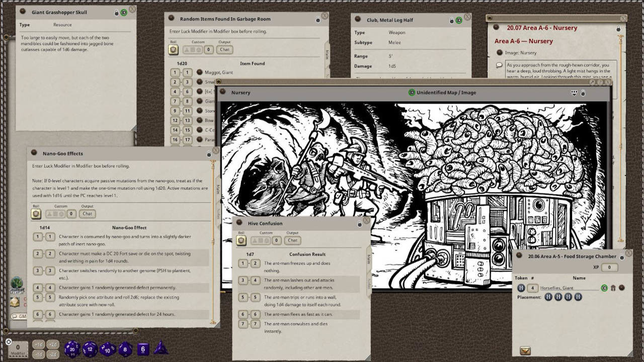644x362 pixels.
Task: Select the Main side tab on Hive Confusion window
Action: [x=367, y=259]
